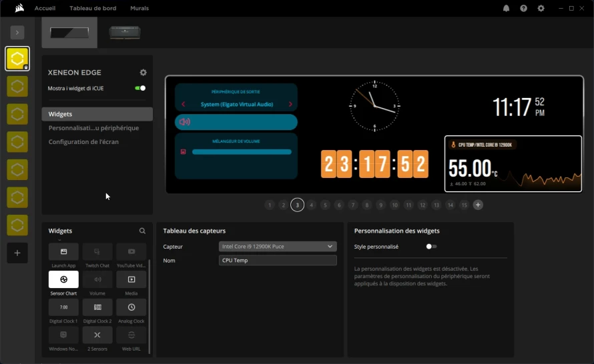Select the CPU temp sensor widget in preview
Screen dimensions: 594x364
pos(513,164)
